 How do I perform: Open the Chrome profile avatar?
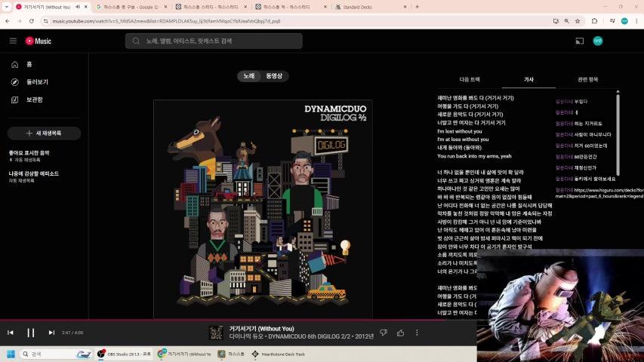click(x=624, y=21)
